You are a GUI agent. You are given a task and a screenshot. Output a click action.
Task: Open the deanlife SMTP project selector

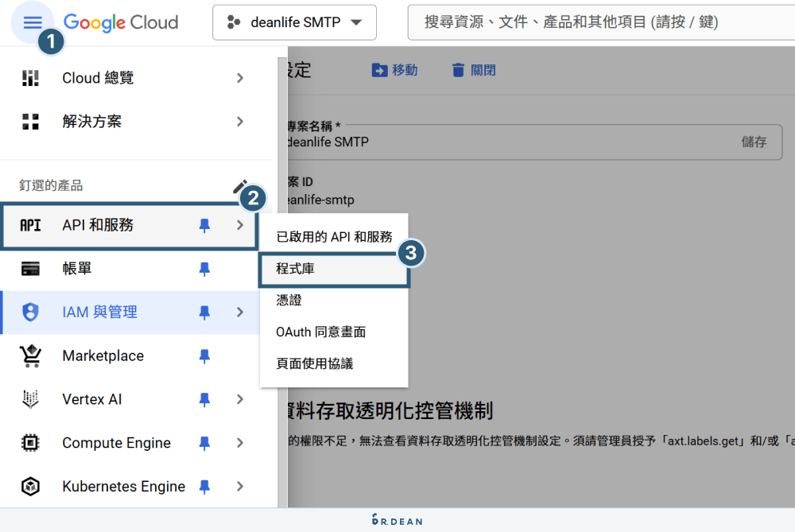(293, 22)
